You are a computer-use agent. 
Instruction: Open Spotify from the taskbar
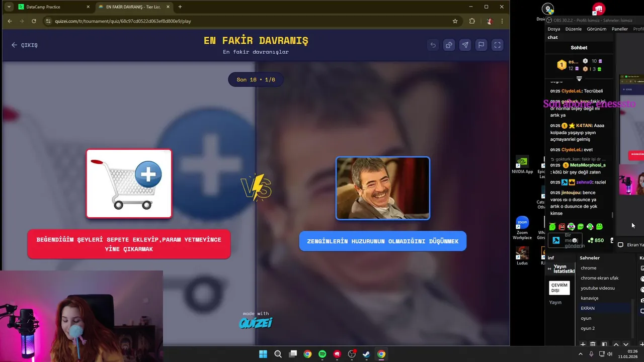323,354
